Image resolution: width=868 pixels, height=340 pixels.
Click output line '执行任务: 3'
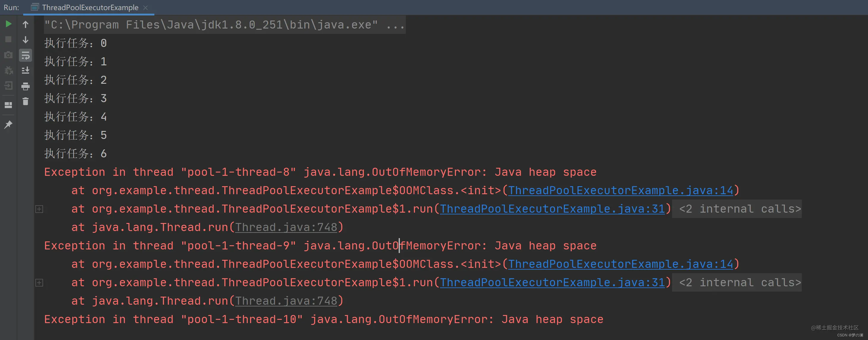(75, 99)
